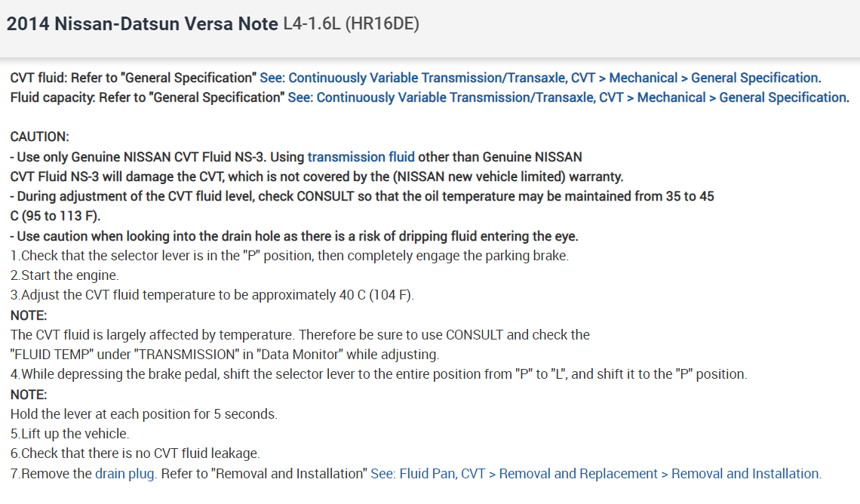Viewport: 860px width, 504px height.
Task: Click the "transmission fluid" hyperlink
Action: [x=361, y=157]
